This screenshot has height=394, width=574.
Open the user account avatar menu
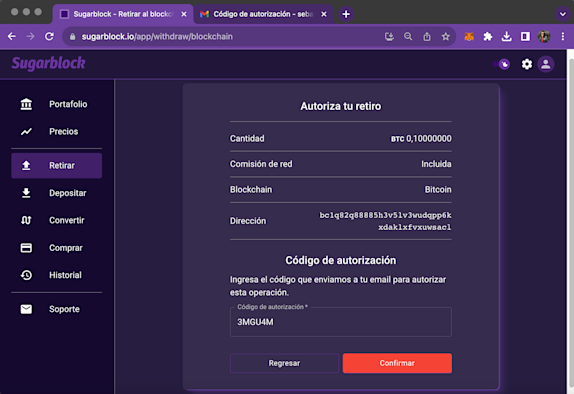click(x=546, y=64)
